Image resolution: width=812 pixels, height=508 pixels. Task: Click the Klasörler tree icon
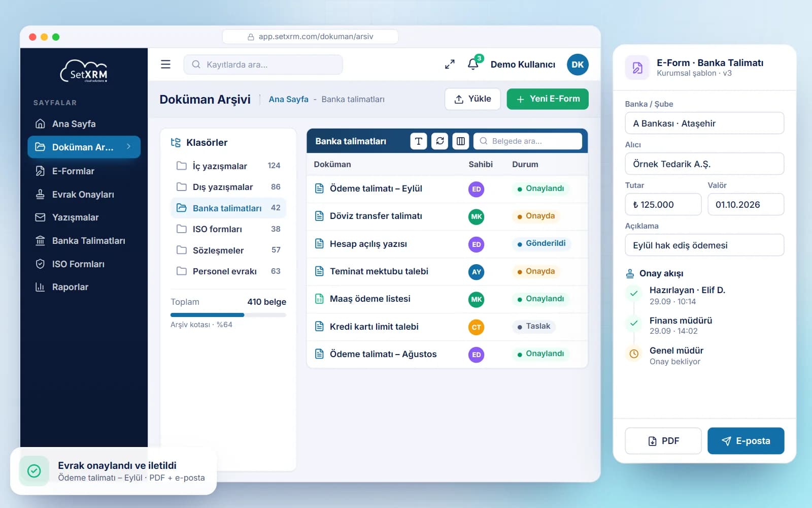(x=176, y=142)
